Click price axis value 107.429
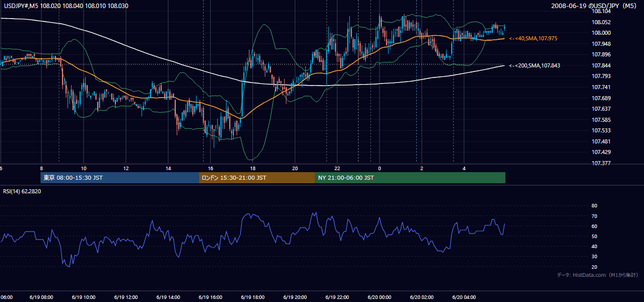Viewport: 644px width, 302px height. (601, 152)
